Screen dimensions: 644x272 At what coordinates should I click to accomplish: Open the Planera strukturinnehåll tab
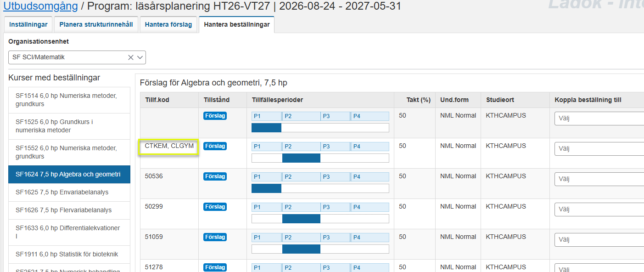(96, 24)
